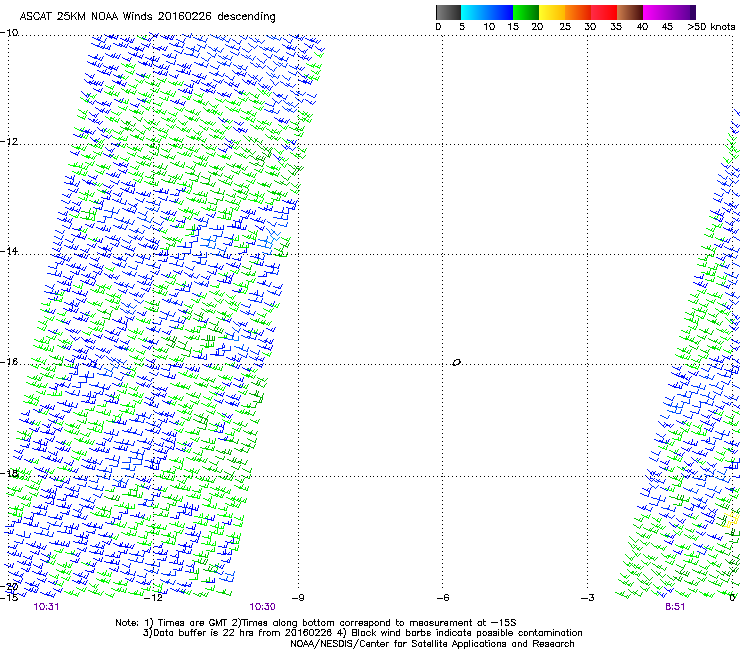Click the purple '10:30' swath time label
Screen dimensions: 740x650
pos(262,607)
